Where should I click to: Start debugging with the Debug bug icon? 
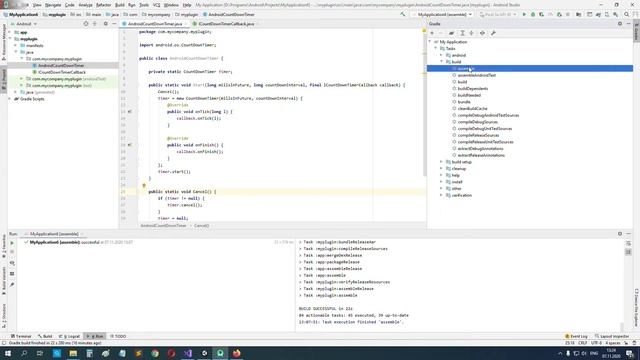pos(533,14)
